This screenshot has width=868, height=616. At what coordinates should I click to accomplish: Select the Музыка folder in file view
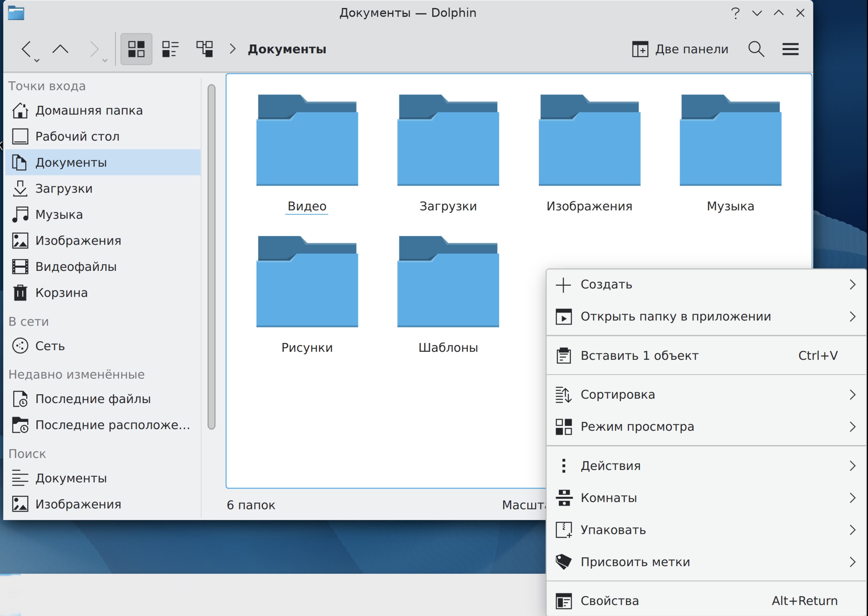click(x=731, y=154)
